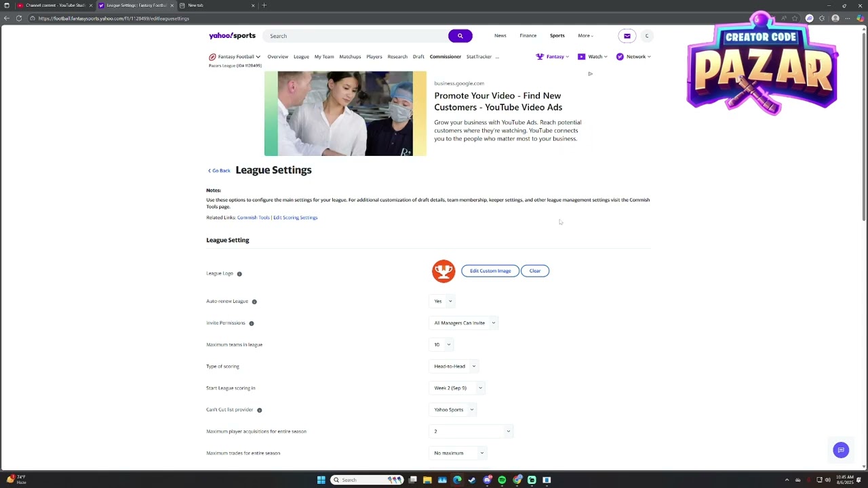Open Auto-renew League Yes dropdown
This screenshot has width=868, height=488.
coord(443,301)
